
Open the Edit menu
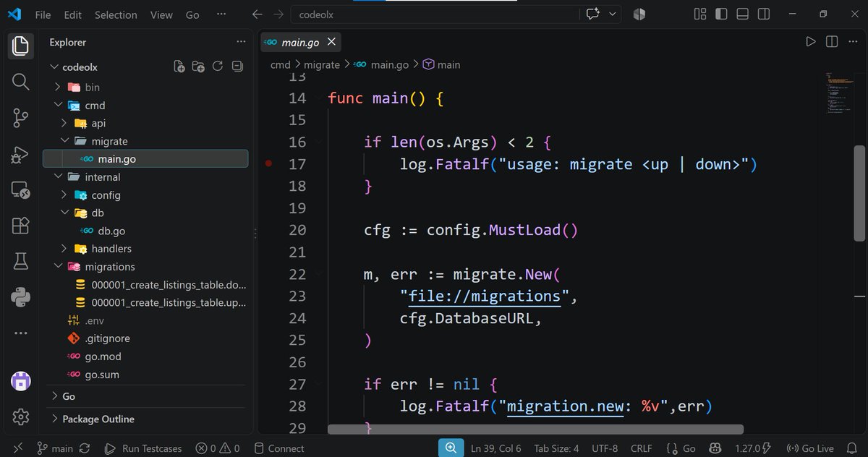pyautogui.click(x=72, y=14)
